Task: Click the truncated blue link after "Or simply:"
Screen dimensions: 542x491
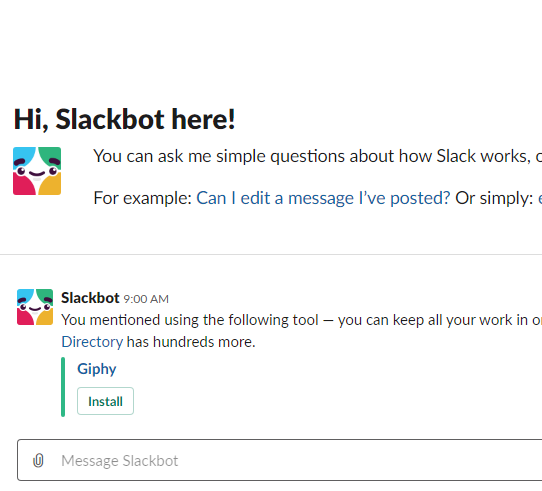Action: [540, 198]
